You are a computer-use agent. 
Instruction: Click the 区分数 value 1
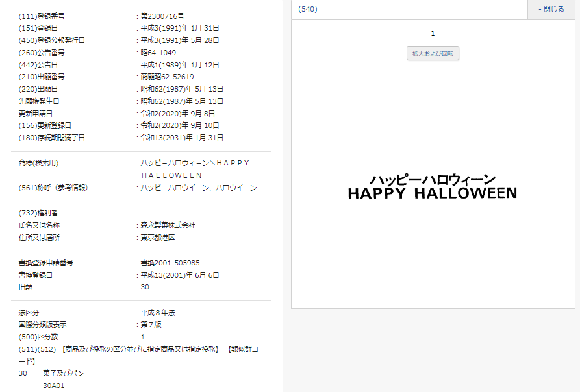coord(143,337)
